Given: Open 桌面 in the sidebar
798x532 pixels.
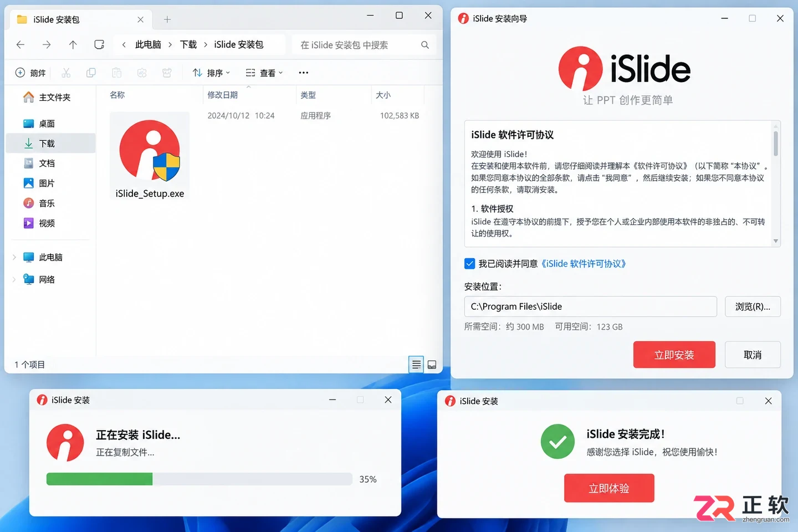Looking at the screenshot, I should click(50, 124).
